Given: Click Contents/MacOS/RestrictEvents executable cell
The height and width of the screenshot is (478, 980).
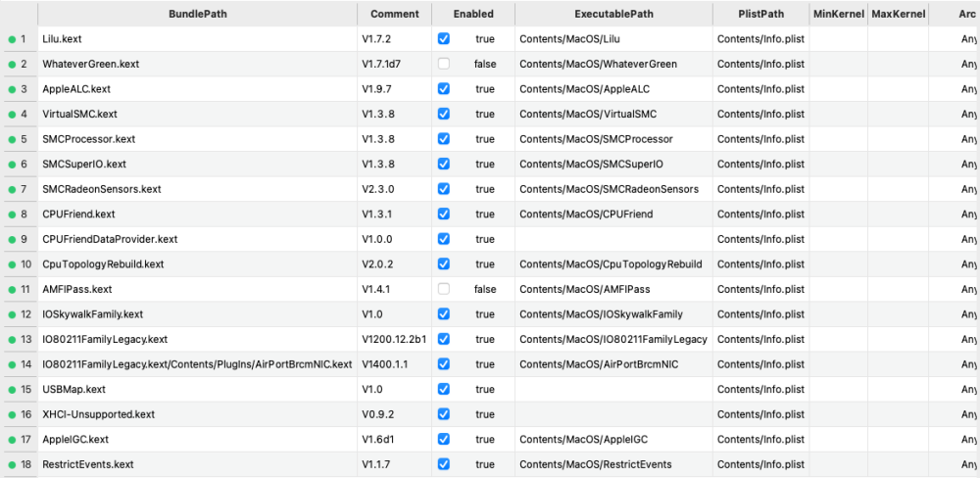Looking at the screenshot, I should coord(613,463).
